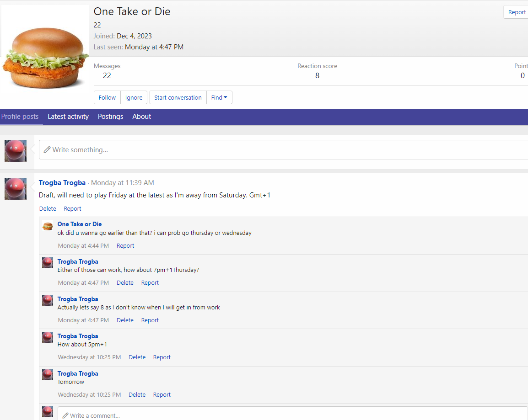The image size is (528, 420).
Task: Follow the One Take or Die user
Action: (107, 97)
